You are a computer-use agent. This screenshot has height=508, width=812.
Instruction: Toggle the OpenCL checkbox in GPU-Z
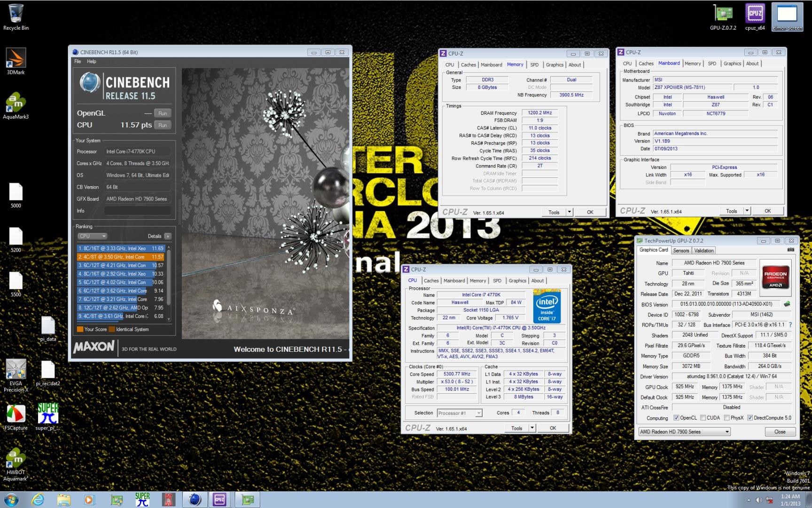coord(676,418)
